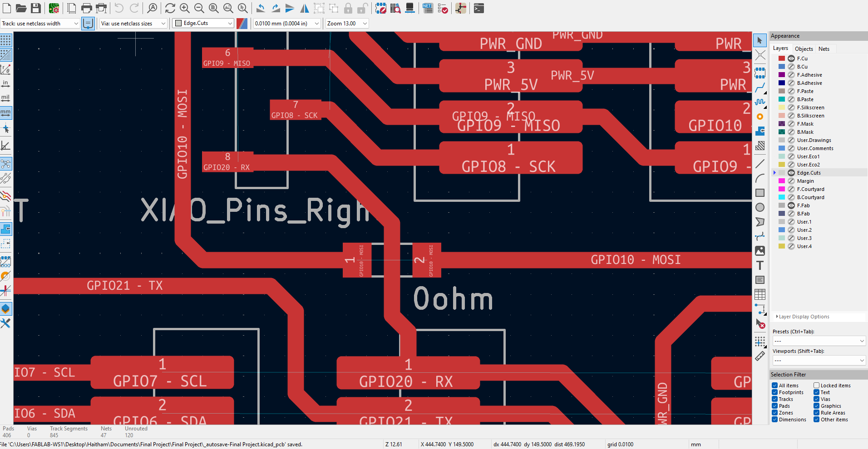This screenshot has height=449, width=868.
Task: Toggle ratsnest display in left toolbar
Action: 6,164
